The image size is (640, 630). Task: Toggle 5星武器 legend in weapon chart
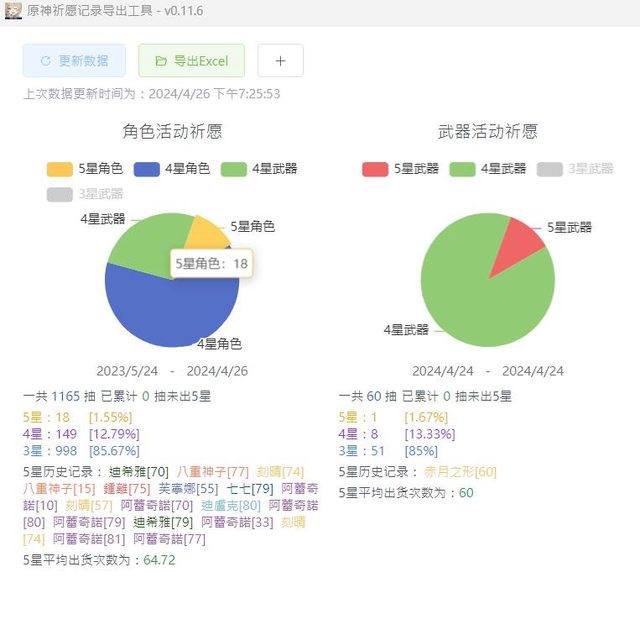pyautogui.click(x=400, y=169)
